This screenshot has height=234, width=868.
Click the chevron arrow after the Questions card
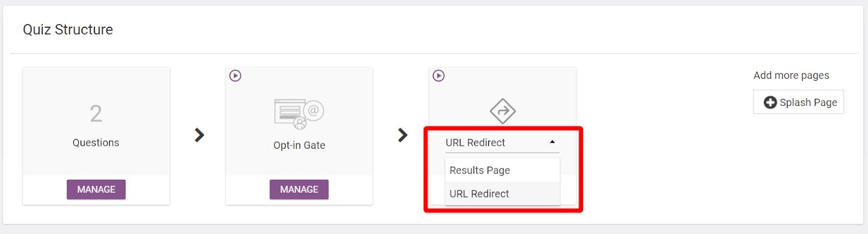(x=199, y=135)
